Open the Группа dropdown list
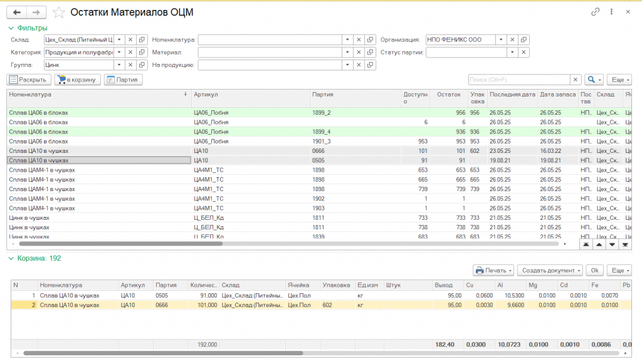Image resolution: width=642 pixels, height=364 pixels. coord(119,65)
